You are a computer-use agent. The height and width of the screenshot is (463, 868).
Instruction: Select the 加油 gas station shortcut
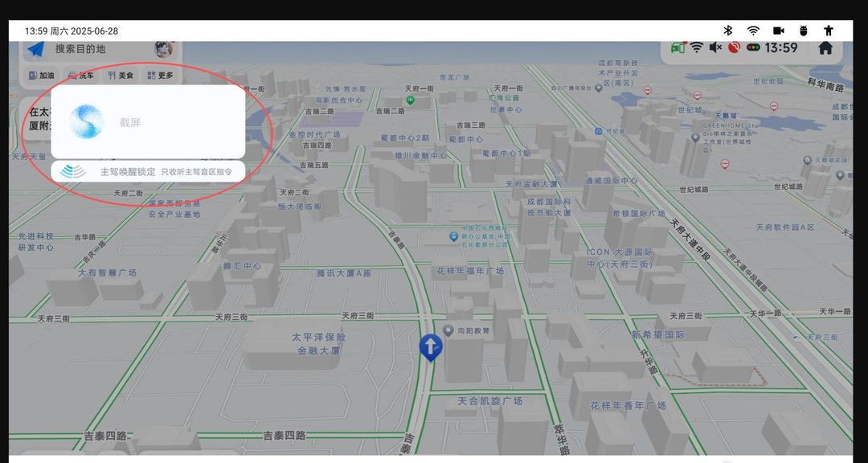pos(42,76)
